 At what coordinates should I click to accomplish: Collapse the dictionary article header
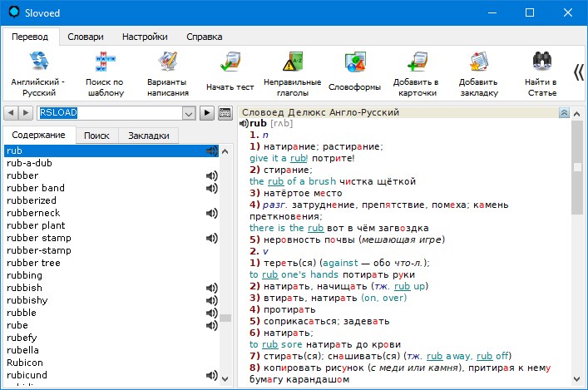[x=565, y=113]
